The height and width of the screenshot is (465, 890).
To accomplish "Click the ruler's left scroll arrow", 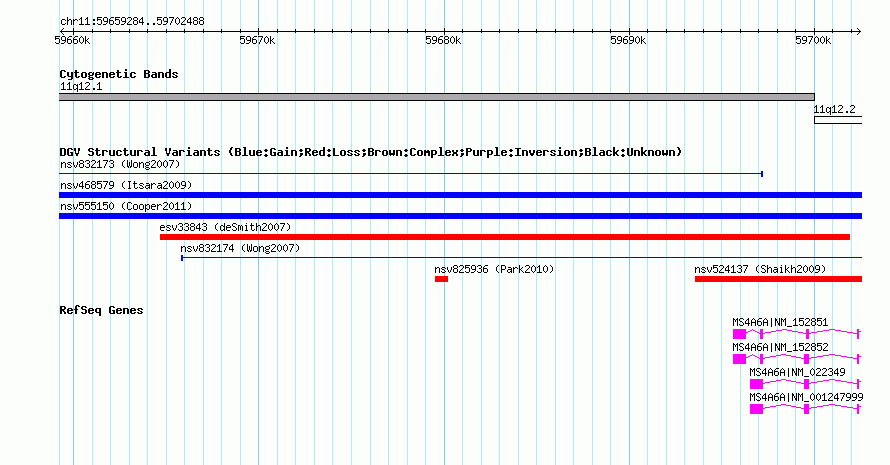I will tap(62, 32).
